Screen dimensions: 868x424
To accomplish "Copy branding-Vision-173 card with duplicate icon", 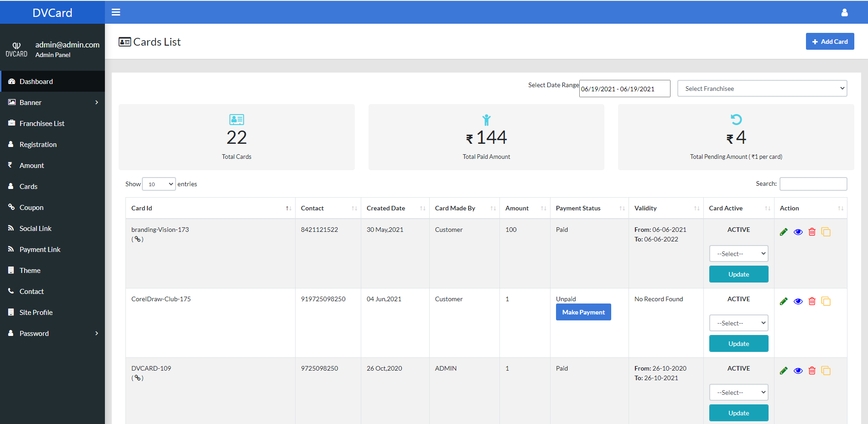I will (x=826, y=232).
